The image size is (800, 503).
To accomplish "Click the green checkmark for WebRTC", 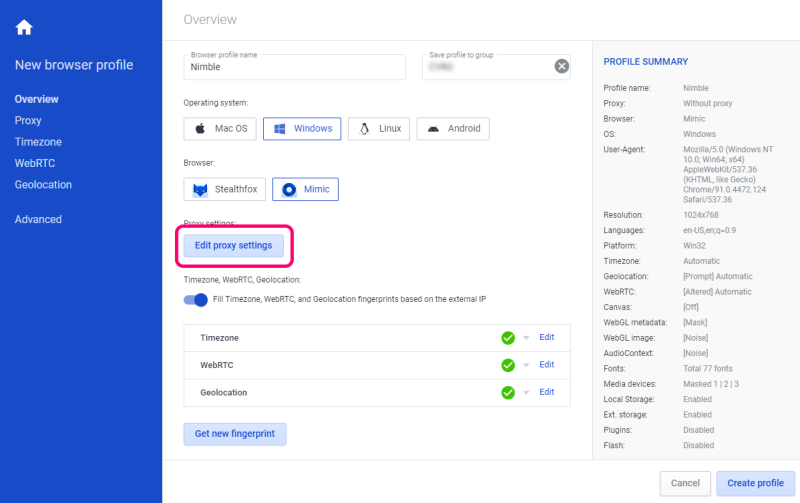I will click(508, 365).
